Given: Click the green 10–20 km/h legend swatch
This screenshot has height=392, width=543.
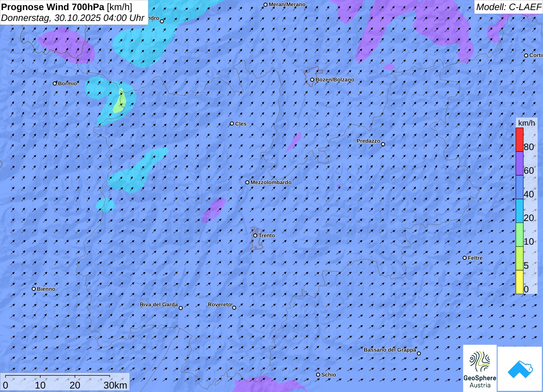Looking at the screenshot, I should pyautogui.click(x=519, y=235).
